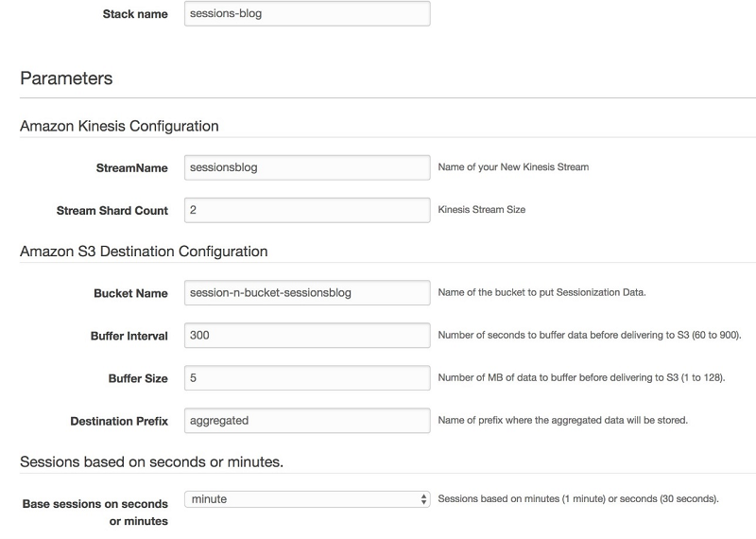Screen dimensions: 756x539
Task: Click the Amazon S3 Destination Configuration heading
Action: (x=144, y=252)
